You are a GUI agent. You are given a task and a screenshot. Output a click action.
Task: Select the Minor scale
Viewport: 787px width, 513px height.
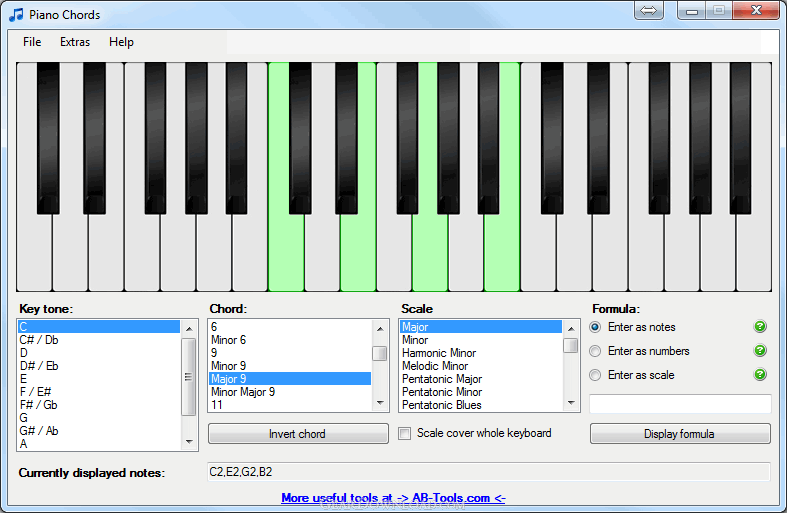481,340
